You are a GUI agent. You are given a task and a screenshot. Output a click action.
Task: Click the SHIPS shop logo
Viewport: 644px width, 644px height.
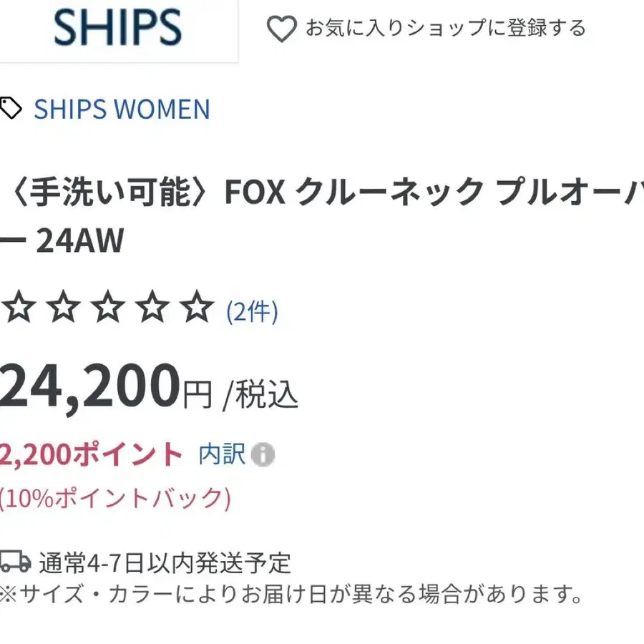pos(117,27)
